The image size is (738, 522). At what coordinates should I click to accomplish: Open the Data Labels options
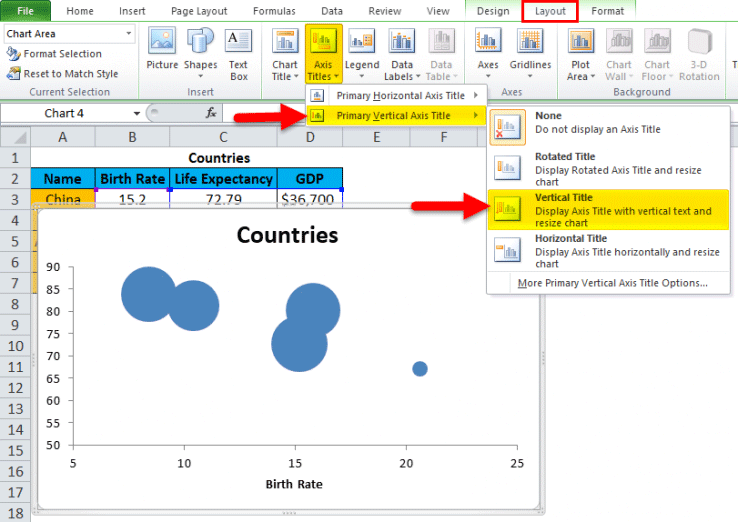[401, 54]
